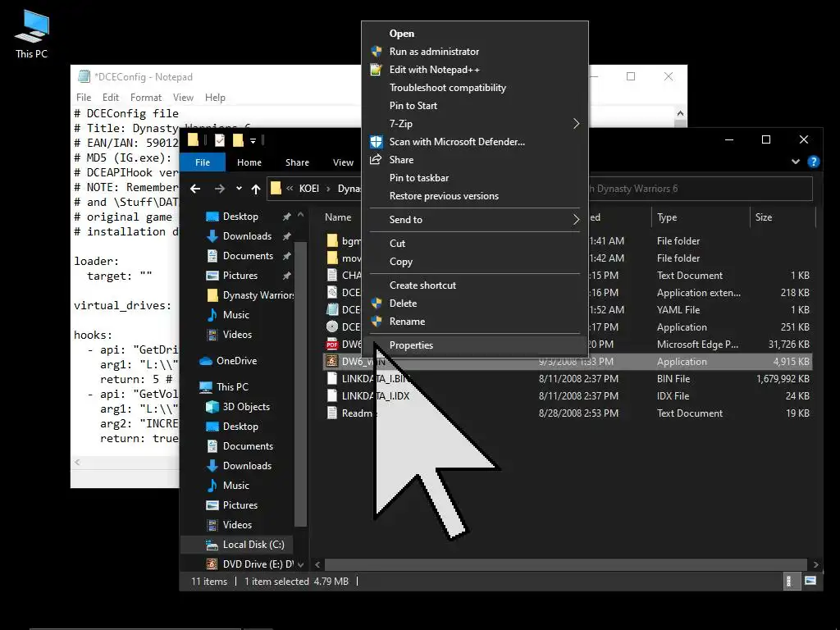
Task: Open recent locations dropdown arrow
Action: (239, 189)
